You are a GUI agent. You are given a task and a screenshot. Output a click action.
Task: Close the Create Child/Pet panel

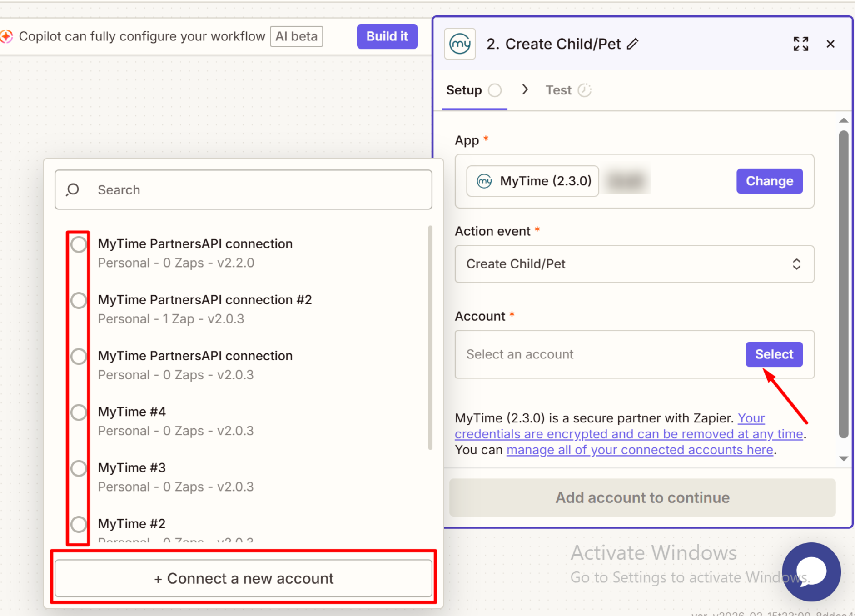[830, 44]
